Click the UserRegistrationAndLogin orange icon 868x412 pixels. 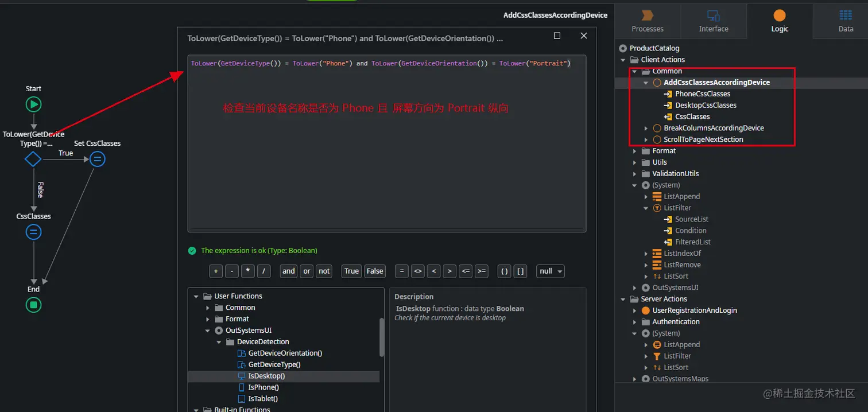tap(645, 310)
